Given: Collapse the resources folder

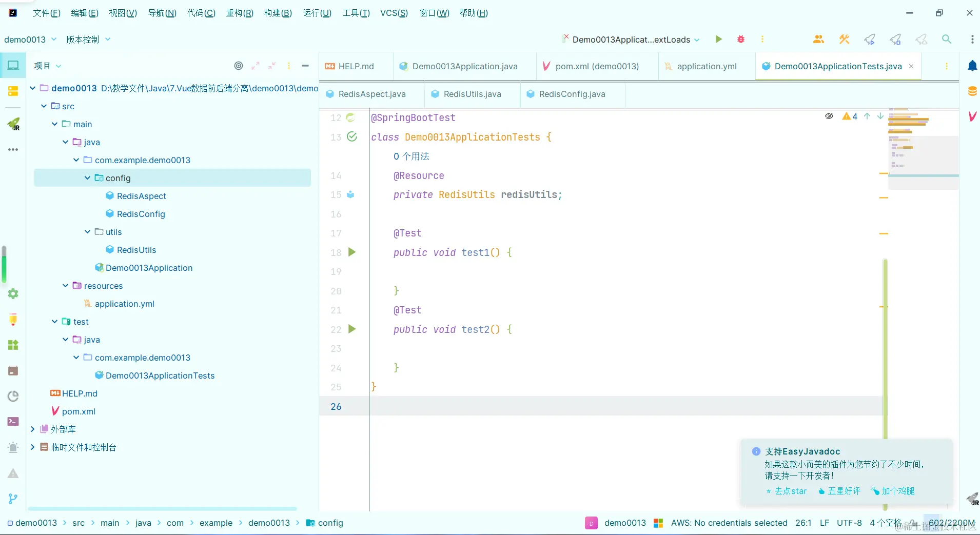Looking at the screenshot, I should (66, 286).
